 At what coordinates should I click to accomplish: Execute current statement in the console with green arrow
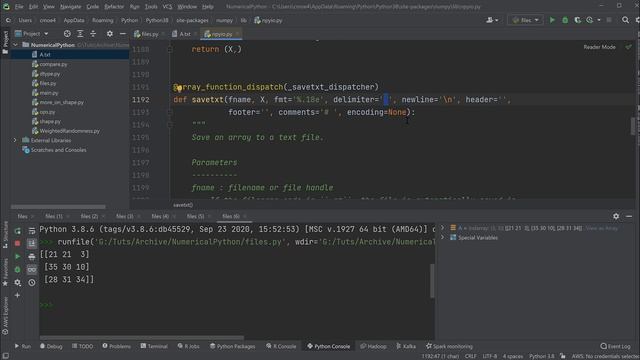pos(18,256)
